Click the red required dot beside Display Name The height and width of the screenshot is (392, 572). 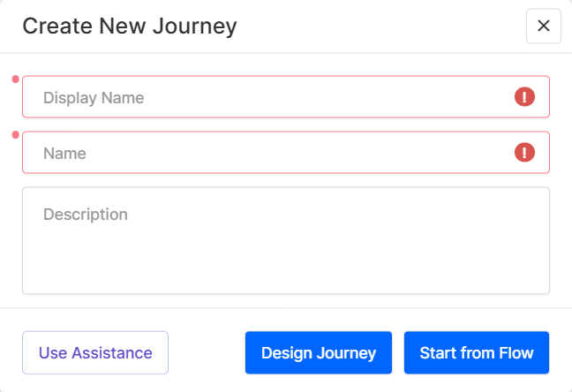[x=15, y=79]
